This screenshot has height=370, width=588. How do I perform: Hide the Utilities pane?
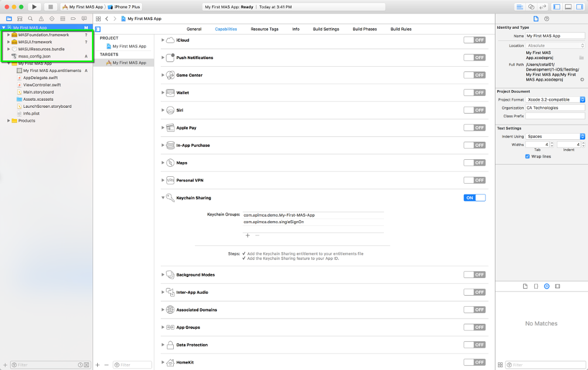pyautogui.click(x=579, y=7)
